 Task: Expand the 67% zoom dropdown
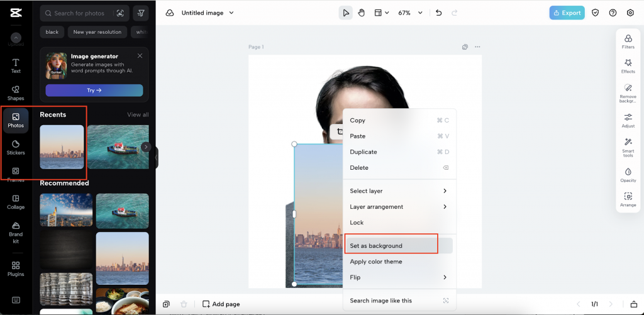click(411, 13)
